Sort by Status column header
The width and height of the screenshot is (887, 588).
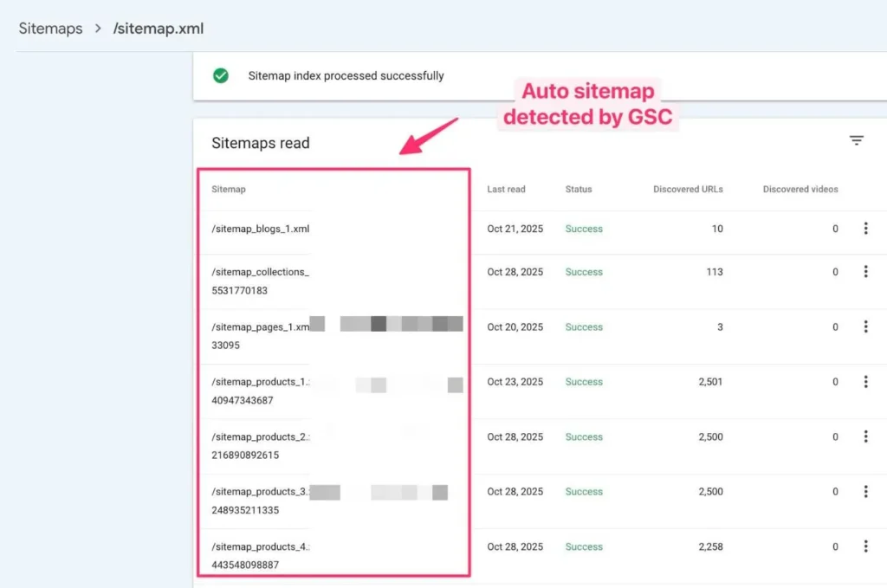pyautogui.click(x=579, y=190)
